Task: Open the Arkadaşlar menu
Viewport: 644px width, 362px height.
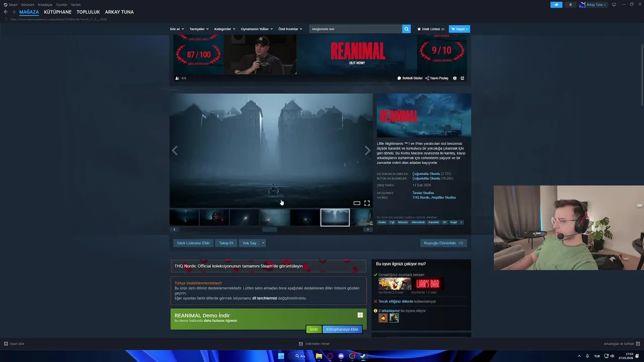Action: pyautogui.click(x=45, y=5)
